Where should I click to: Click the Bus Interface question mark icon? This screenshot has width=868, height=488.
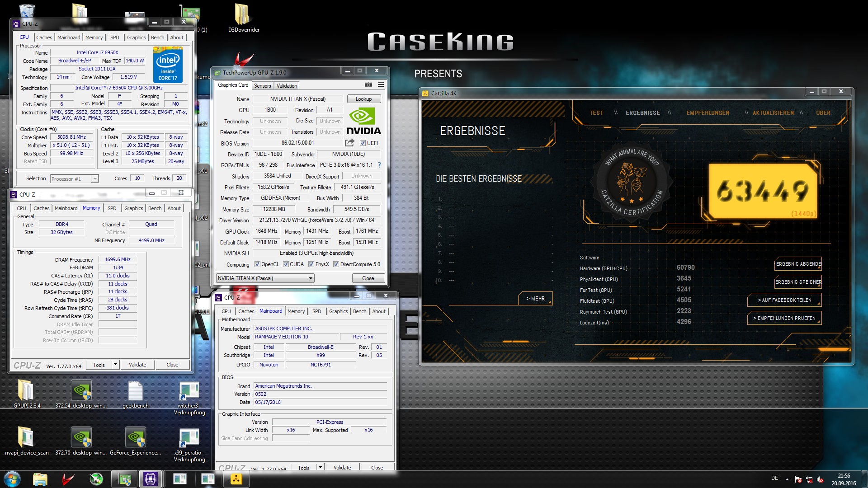click(x=379, y=165)
